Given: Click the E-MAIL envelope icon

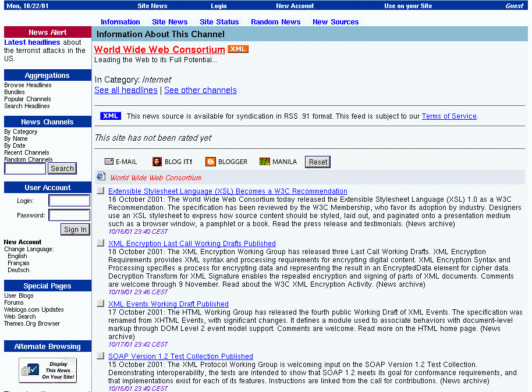Looking at the screenshot, I should (109, 162).
